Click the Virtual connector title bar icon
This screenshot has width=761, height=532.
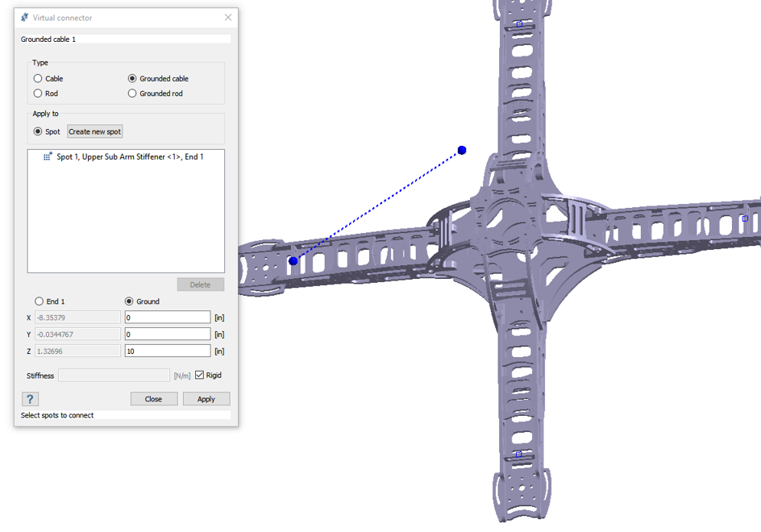click(x=24, y=18)
